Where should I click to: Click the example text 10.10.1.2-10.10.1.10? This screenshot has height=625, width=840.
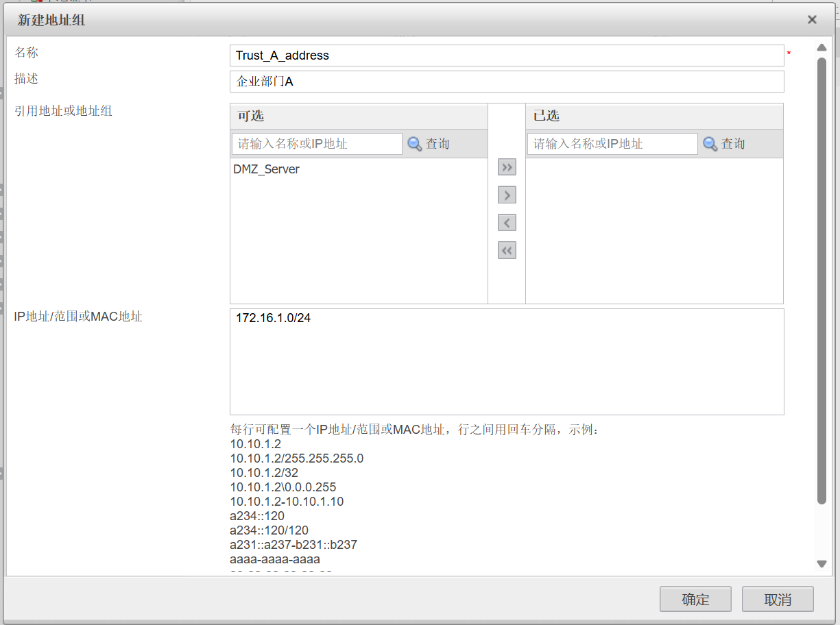tap(287, 502)
